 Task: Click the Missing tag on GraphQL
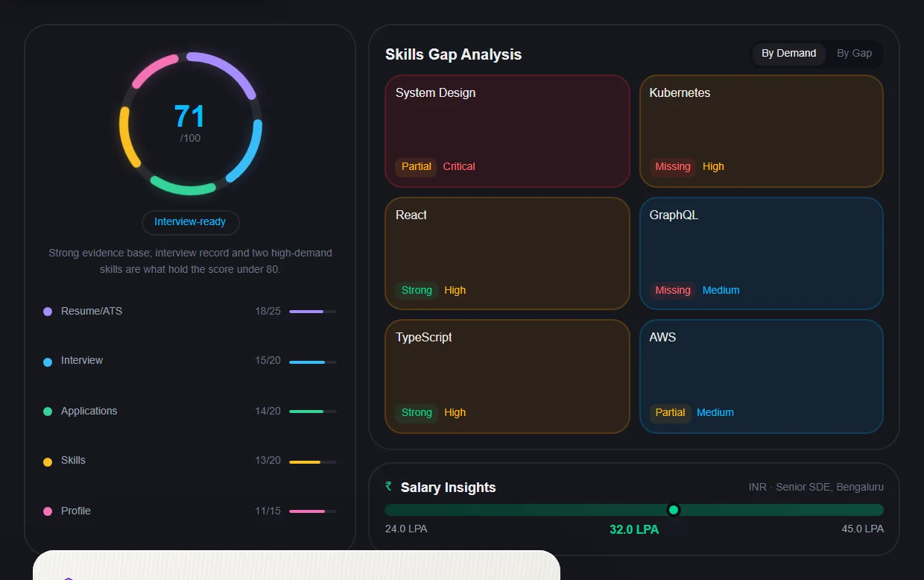[673, 290]
